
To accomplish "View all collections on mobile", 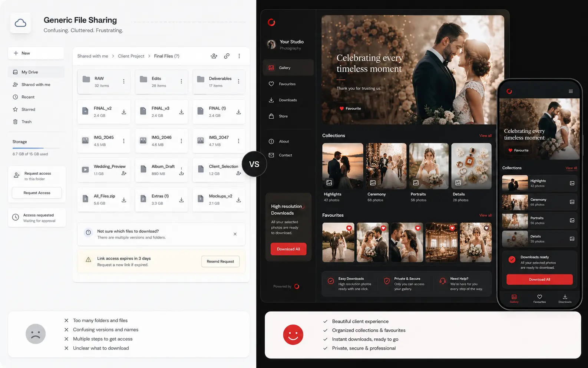I will coord(571,168).
